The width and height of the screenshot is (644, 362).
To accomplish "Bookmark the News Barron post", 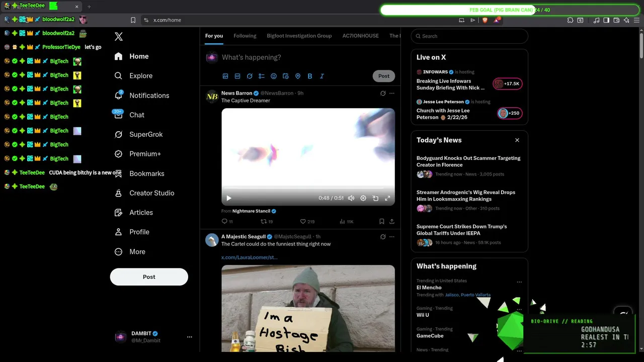I will click(x=381, y=221).
